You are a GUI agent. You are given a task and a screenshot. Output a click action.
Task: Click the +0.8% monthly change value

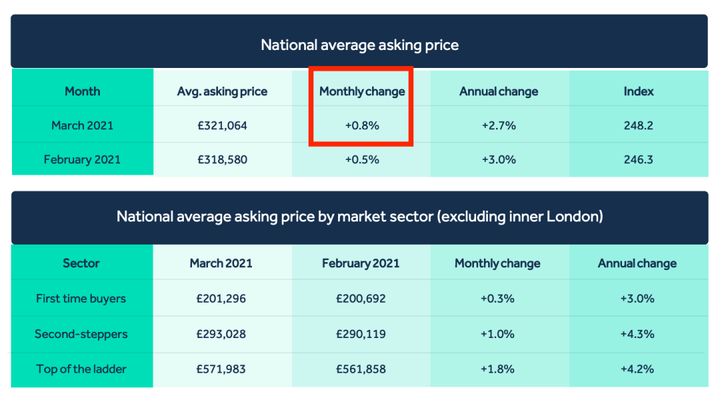coord(362,125)
